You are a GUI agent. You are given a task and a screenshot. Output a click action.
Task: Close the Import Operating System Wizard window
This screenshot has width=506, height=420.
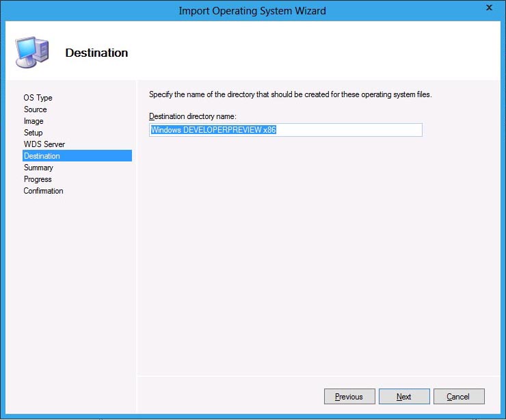pos(489,8)
